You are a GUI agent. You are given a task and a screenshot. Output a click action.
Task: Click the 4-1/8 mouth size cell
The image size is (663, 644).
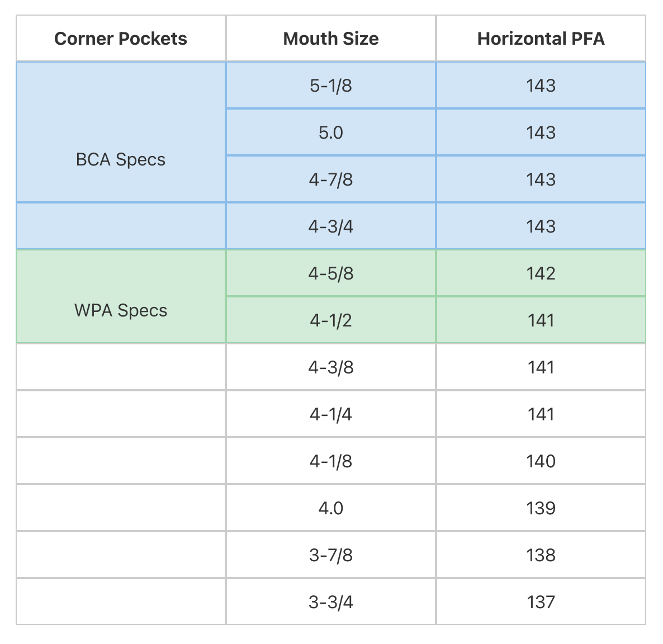[x=331, y=461]
